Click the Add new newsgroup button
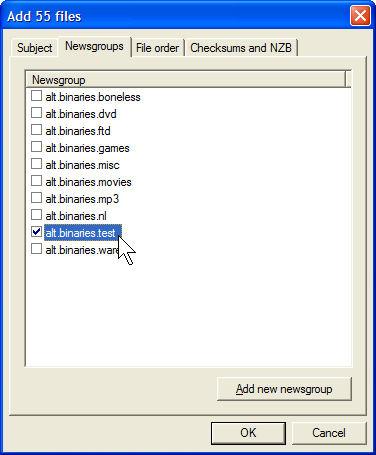This screenshot has width=376, height=455. (284, 389)
